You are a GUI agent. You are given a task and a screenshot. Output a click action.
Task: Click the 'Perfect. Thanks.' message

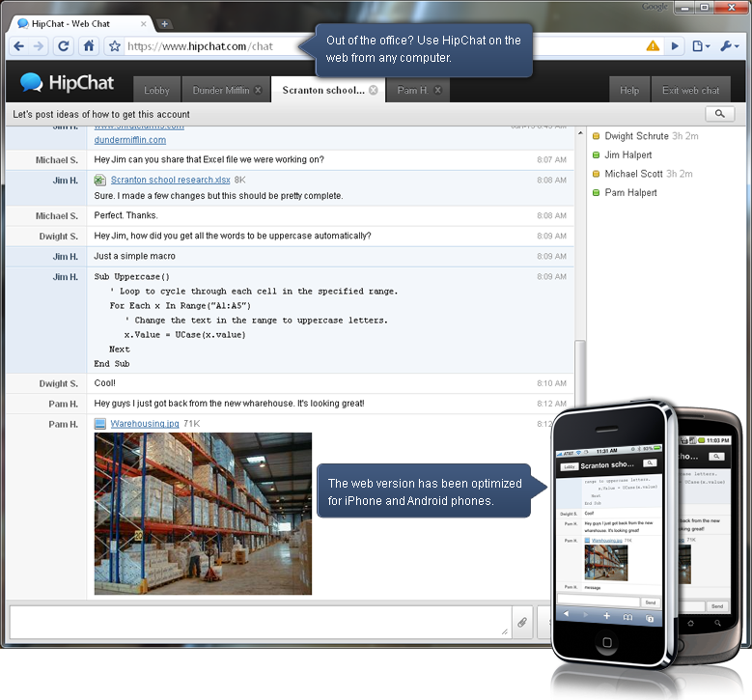(x=125, y=215)
